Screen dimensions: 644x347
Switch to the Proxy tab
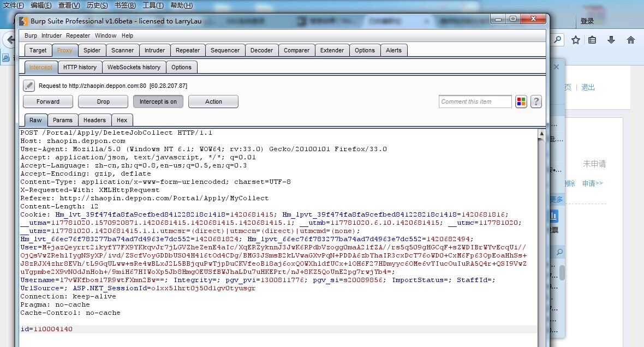click(x=64, y=50)
